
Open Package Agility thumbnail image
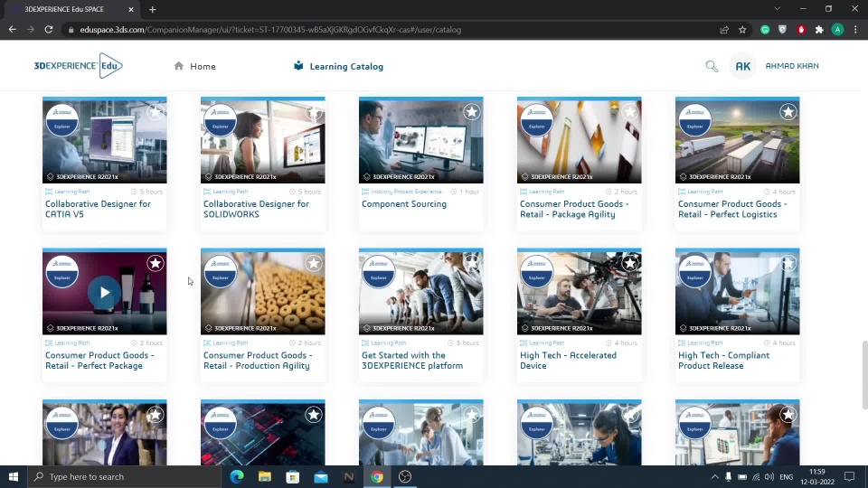click(579, 141)
